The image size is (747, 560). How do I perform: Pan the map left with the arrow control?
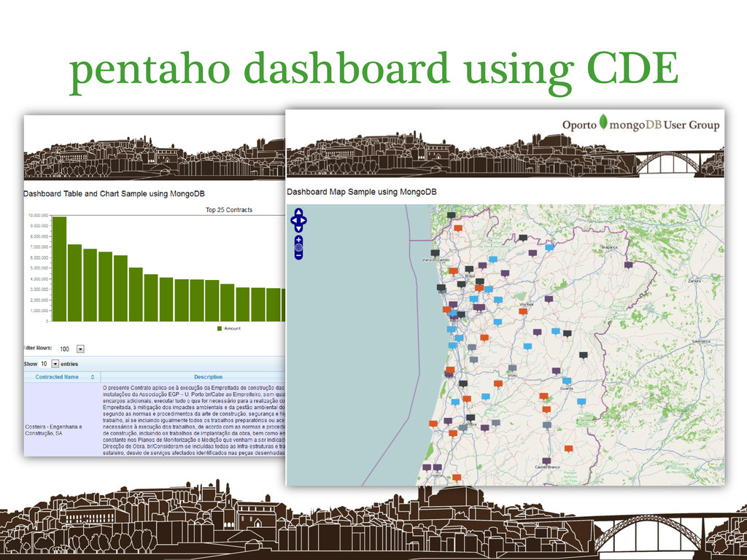[x=293, y=220]
